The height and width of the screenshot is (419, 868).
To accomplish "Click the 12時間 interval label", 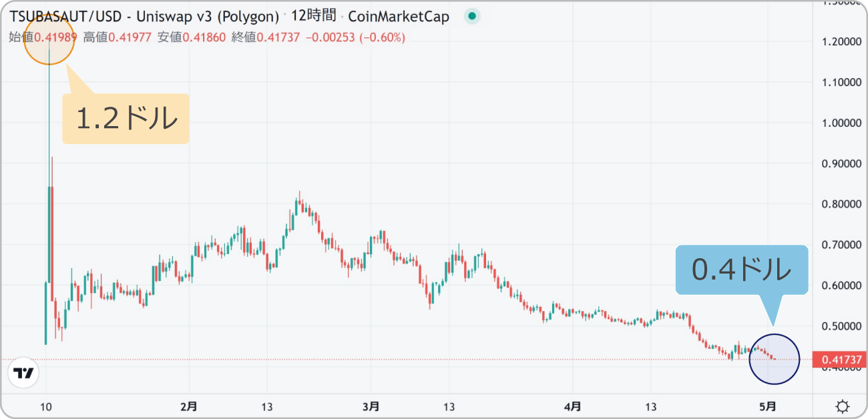I will [x=314, y=17].
